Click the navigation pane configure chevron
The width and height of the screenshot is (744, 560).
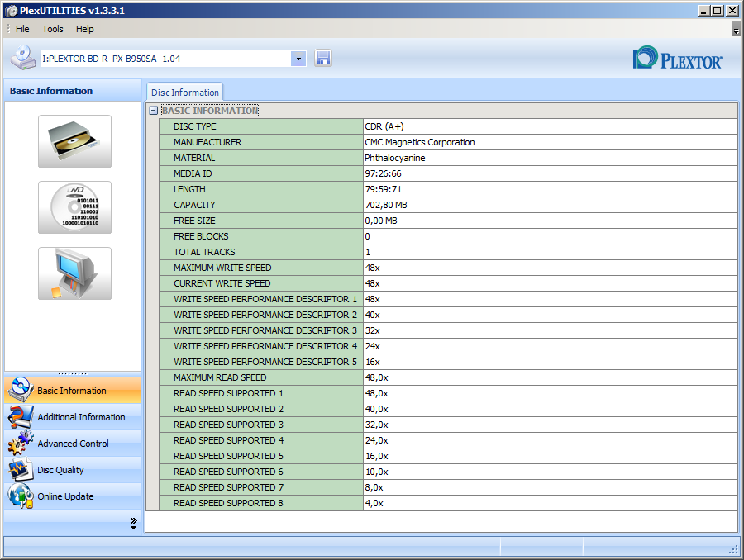coord(134,523)
